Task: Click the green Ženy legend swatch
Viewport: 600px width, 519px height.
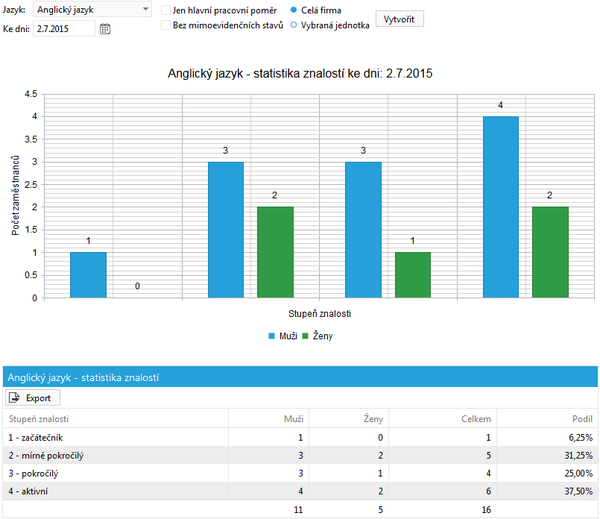Action: [305, 336]
